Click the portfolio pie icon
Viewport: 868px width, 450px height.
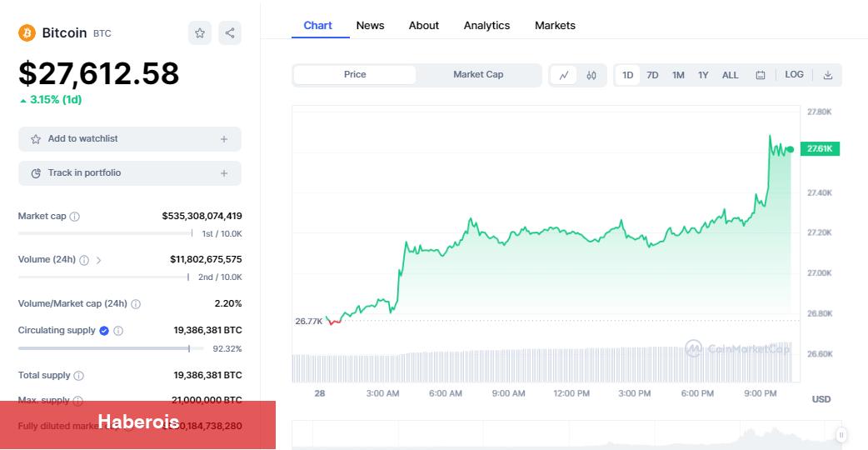pyautogui.click(x=36, y=173)
